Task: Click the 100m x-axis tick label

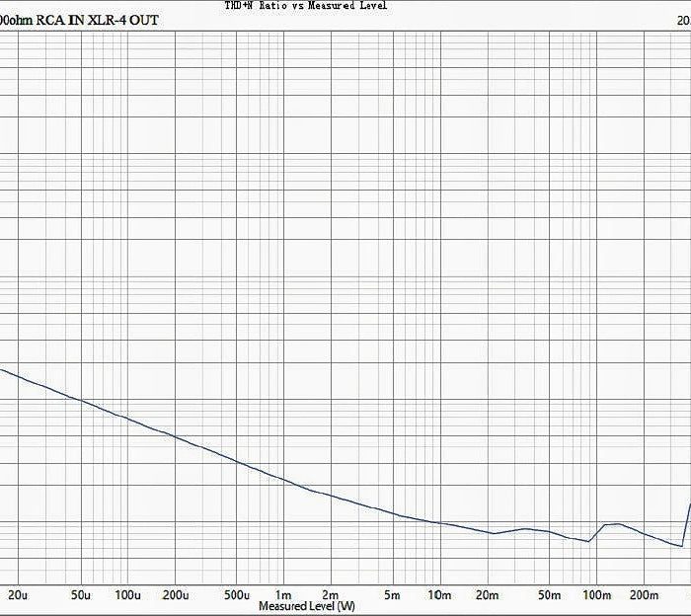Action: (596, 595)
